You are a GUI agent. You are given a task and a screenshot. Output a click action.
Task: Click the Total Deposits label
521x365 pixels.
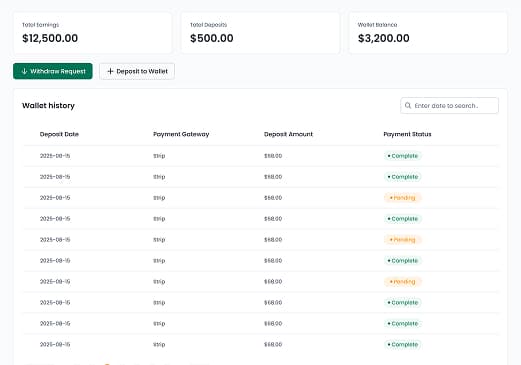[x=208, y=25]
